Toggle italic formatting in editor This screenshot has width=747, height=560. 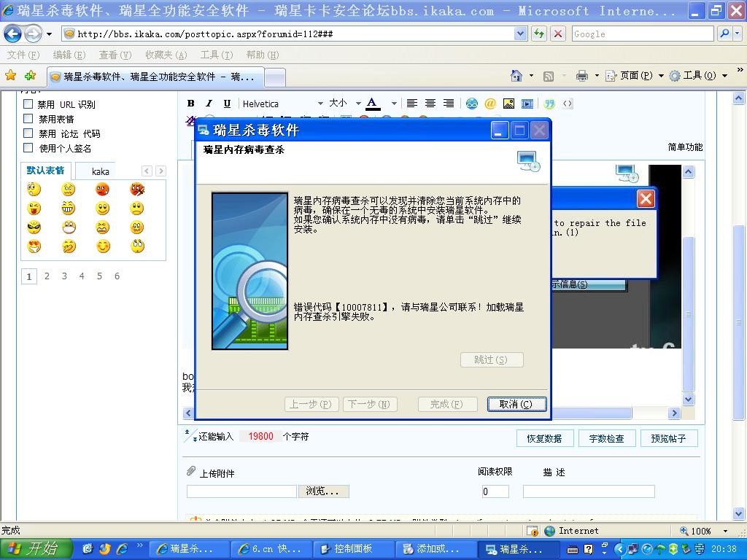[x=209, y=104]
